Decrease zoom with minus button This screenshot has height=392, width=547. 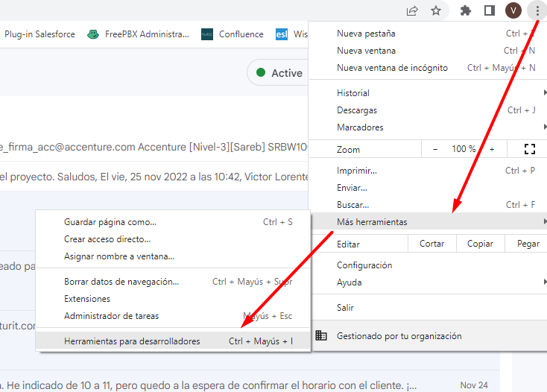(435, 149)
